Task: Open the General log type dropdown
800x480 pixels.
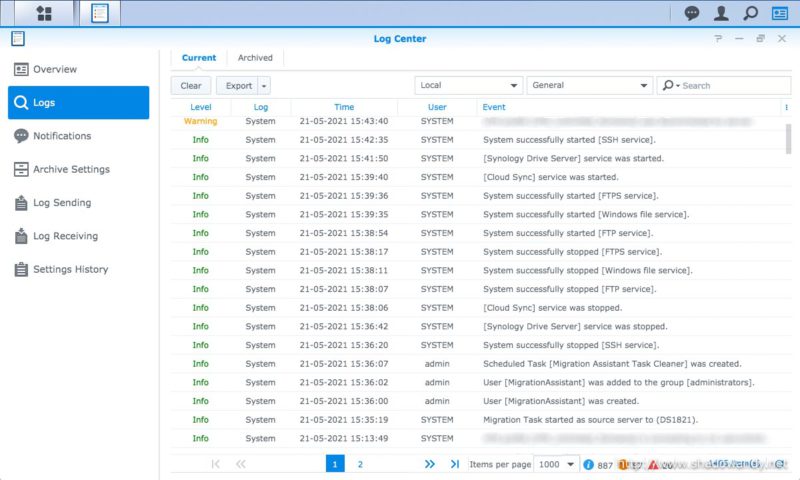Action: [x=589, y=85]
